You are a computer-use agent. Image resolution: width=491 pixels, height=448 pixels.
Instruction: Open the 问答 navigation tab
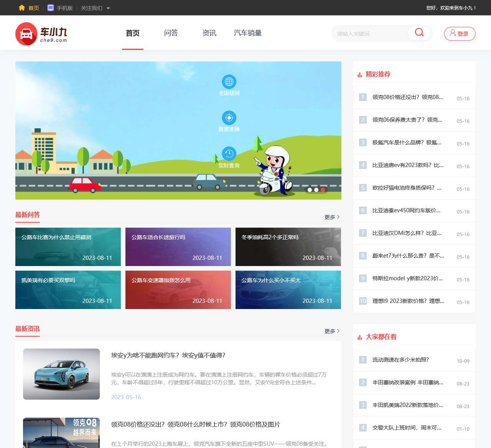(171, 33)
